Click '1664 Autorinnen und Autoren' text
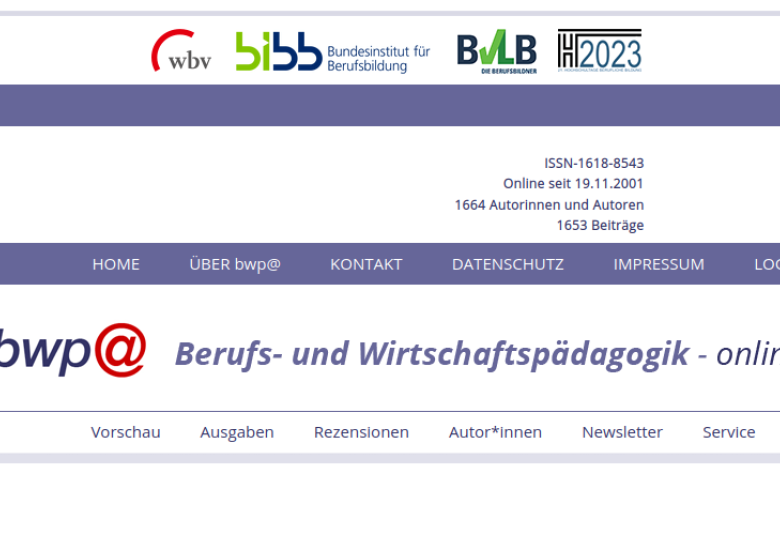 click(549, 205)
